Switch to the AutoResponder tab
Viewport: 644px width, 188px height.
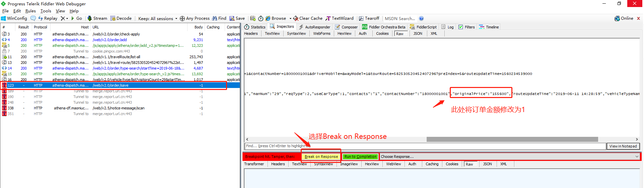[314, 27]
